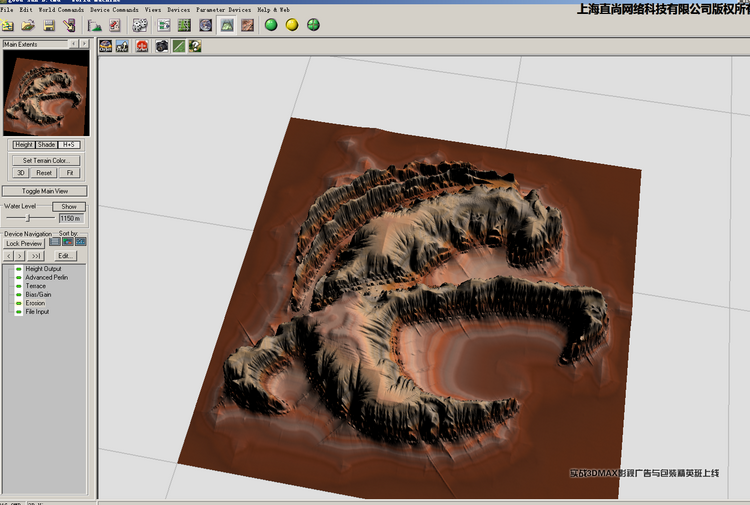The height and width of the screenshot is (505, 750).
Task: Toggle Lock Preview button
Action: pos(24,243)
